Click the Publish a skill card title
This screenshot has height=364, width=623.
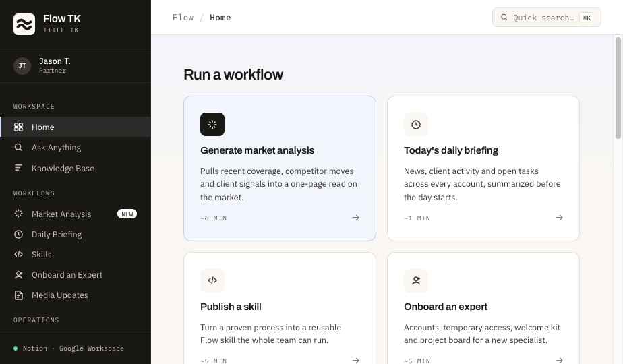[x=231, y=307]
